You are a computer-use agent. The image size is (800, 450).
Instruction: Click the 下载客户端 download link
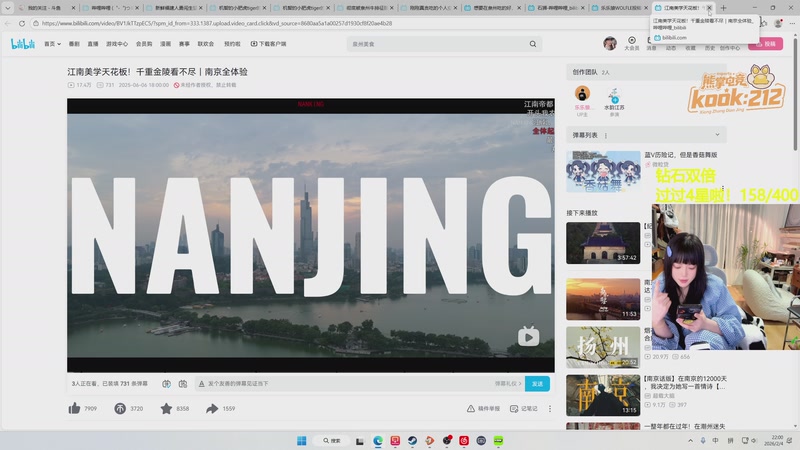268,44
